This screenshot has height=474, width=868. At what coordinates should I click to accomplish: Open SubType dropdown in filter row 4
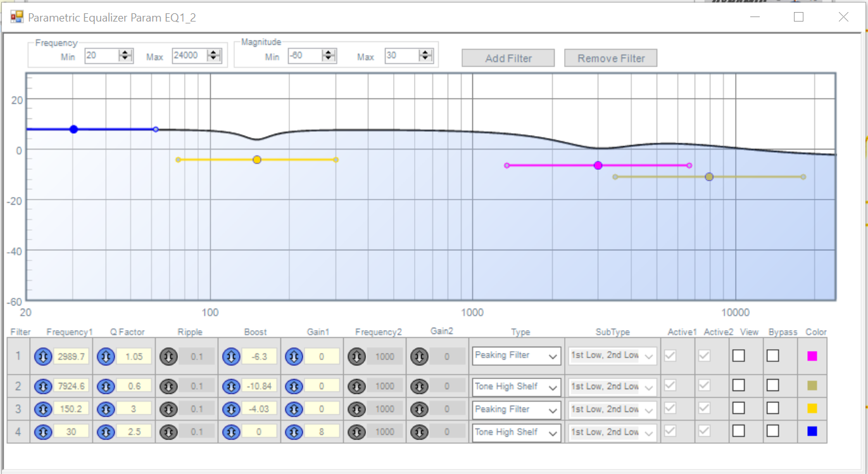[x=612, y=432]
